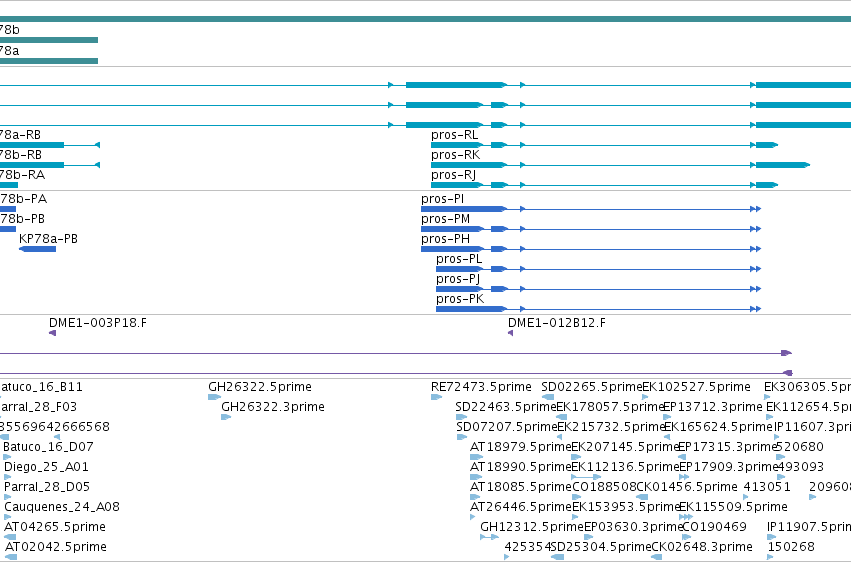Click the pros-PK protein feature label
Viewport: 851px width, 562px height.
click(x=460, y=299)
